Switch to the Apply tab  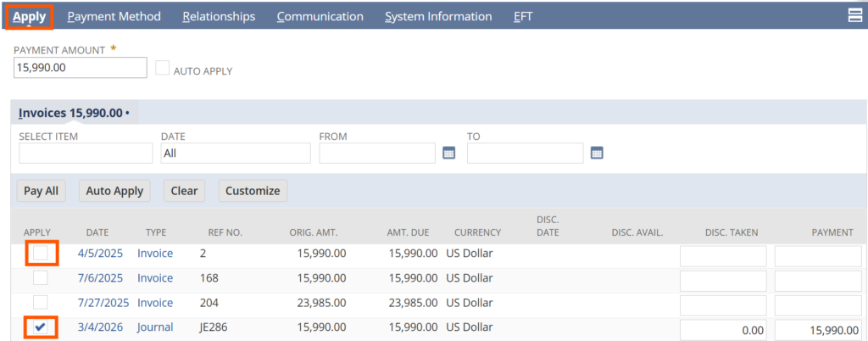coord(30,17)
